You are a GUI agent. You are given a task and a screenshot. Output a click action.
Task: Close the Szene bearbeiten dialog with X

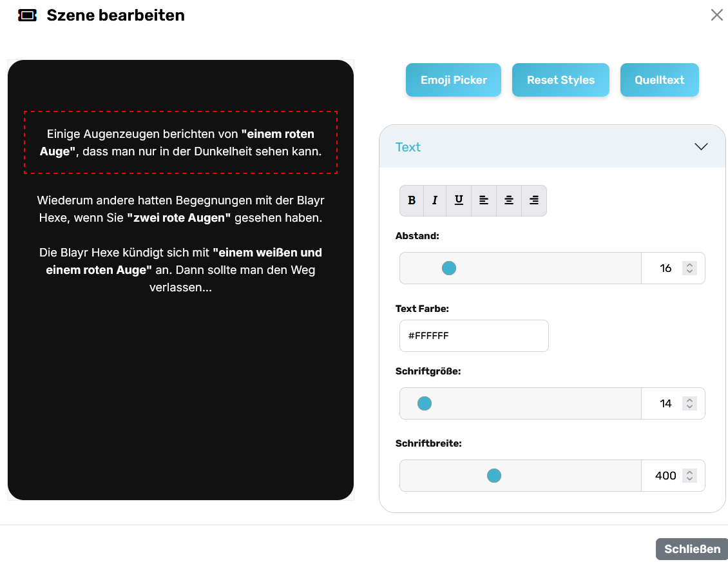[x=716, y=15]
